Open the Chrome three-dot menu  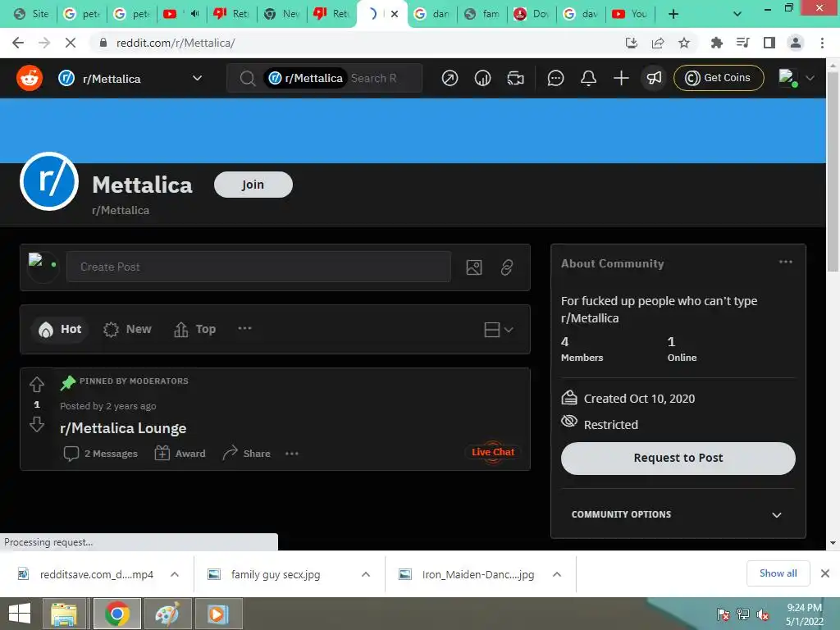822,43
